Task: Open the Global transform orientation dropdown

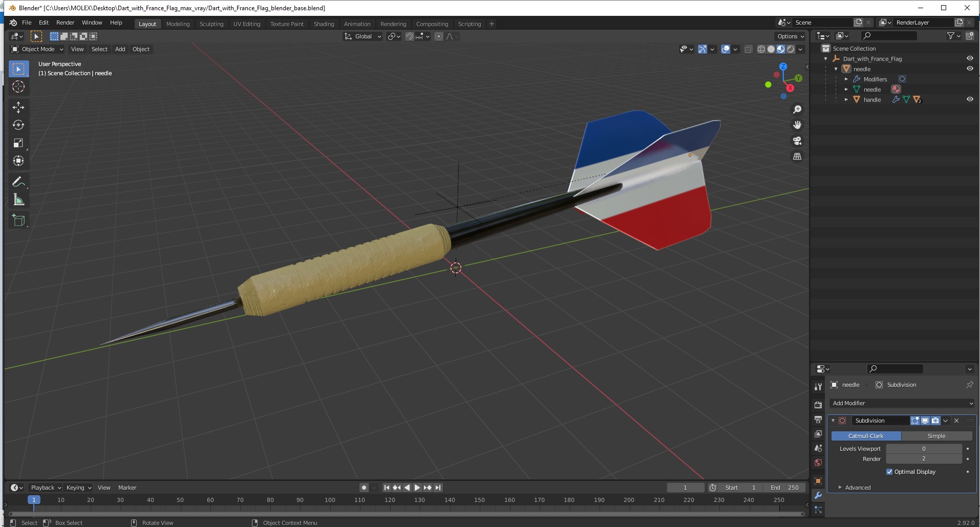Action: [363, 36]
